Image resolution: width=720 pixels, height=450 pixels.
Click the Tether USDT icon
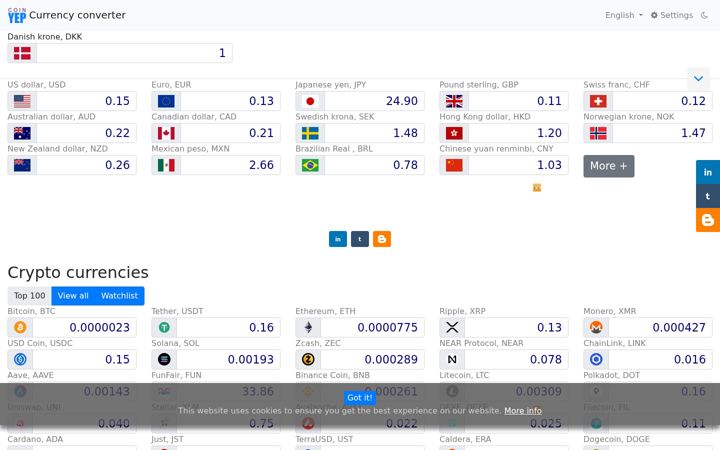164,327
